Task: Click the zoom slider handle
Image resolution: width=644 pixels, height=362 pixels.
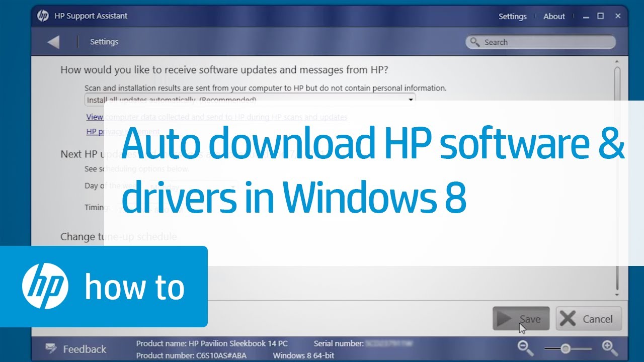Action: click(566, 348)
